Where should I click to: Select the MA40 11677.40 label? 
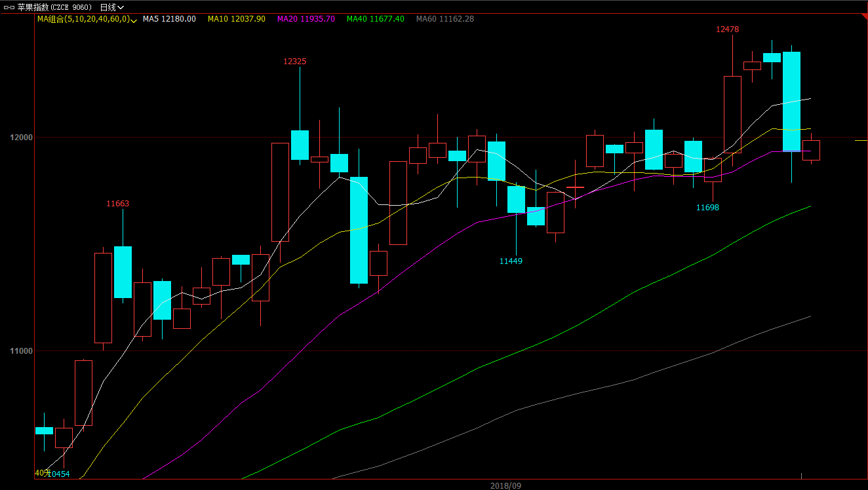(375, 19)
